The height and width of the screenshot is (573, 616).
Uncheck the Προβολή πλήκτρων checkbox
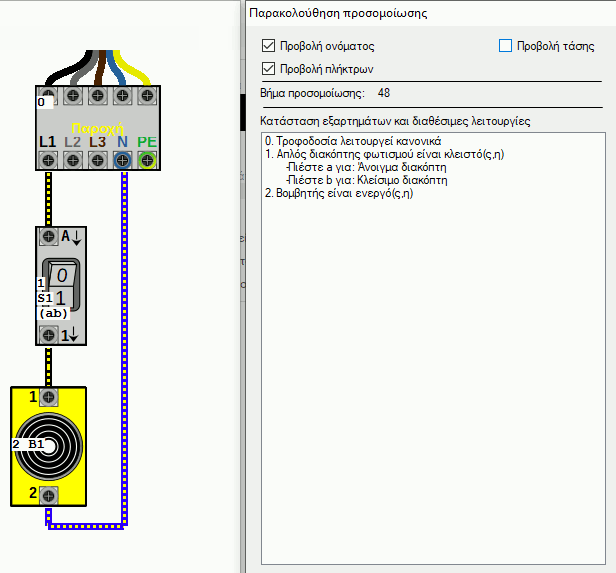coord(267,68)
